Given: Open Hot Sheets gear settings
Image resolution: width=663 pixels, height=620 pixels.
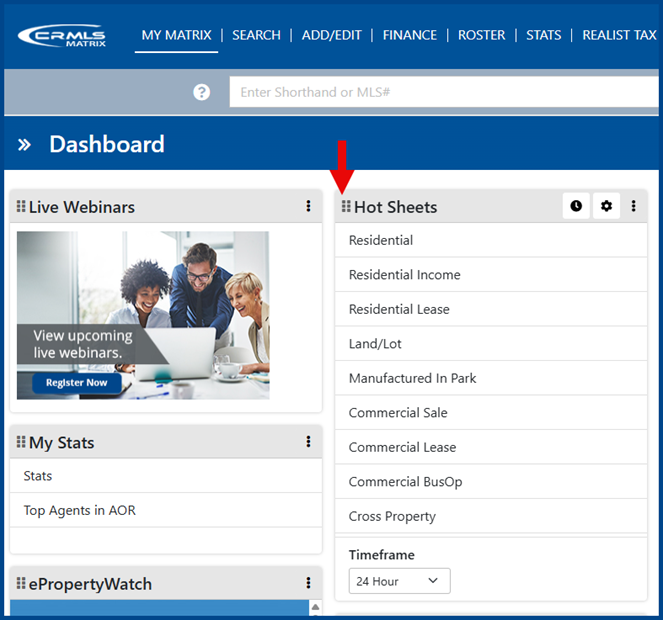Looking at the screenshot, I should 606,206.
